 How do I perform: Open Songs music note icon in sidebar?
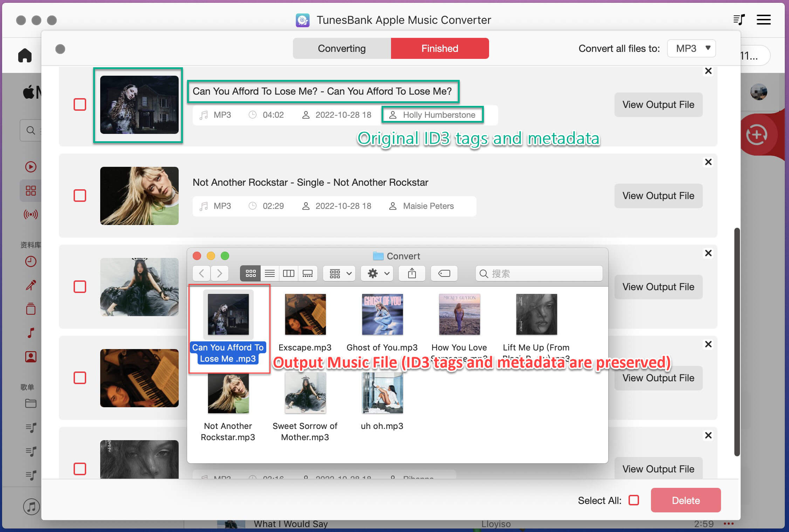(31, 333)
